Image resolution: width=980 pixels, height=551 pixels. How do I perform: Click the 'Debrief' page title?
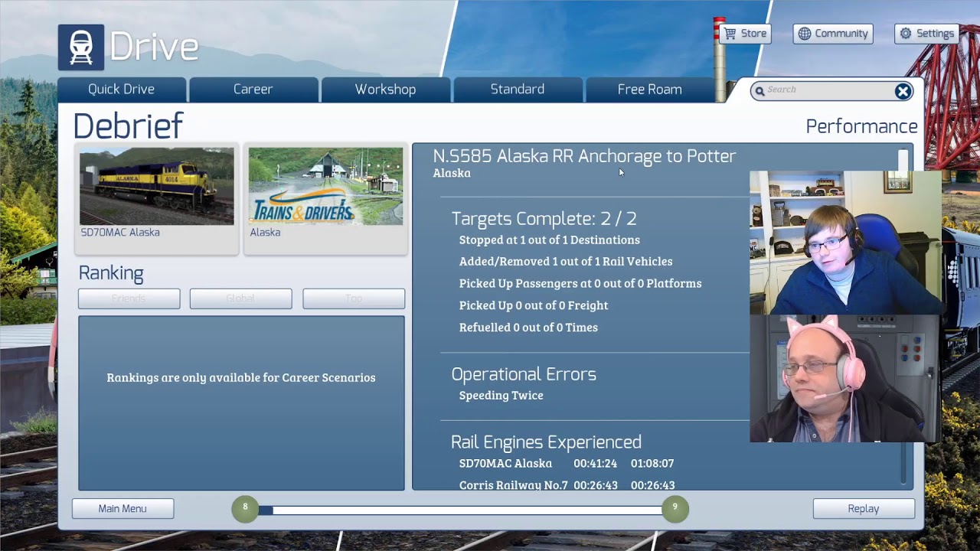pos(128,126)
